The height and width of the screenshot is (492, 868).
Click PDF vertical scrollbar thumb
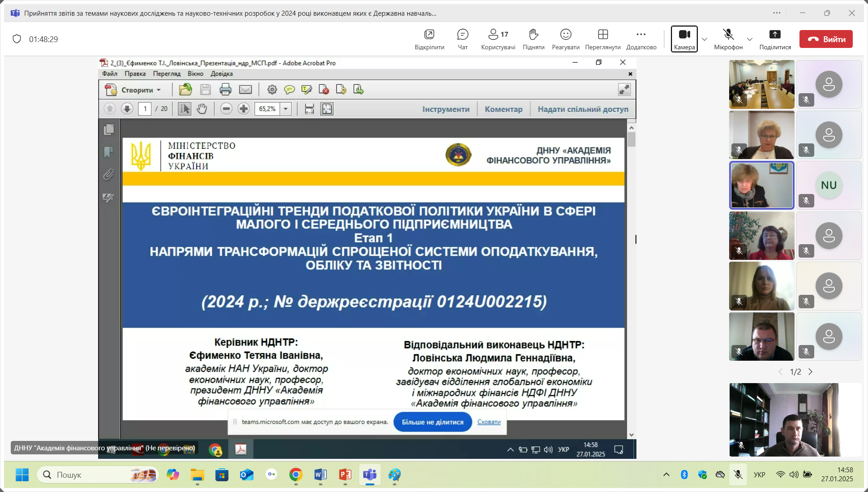(632, 140)
